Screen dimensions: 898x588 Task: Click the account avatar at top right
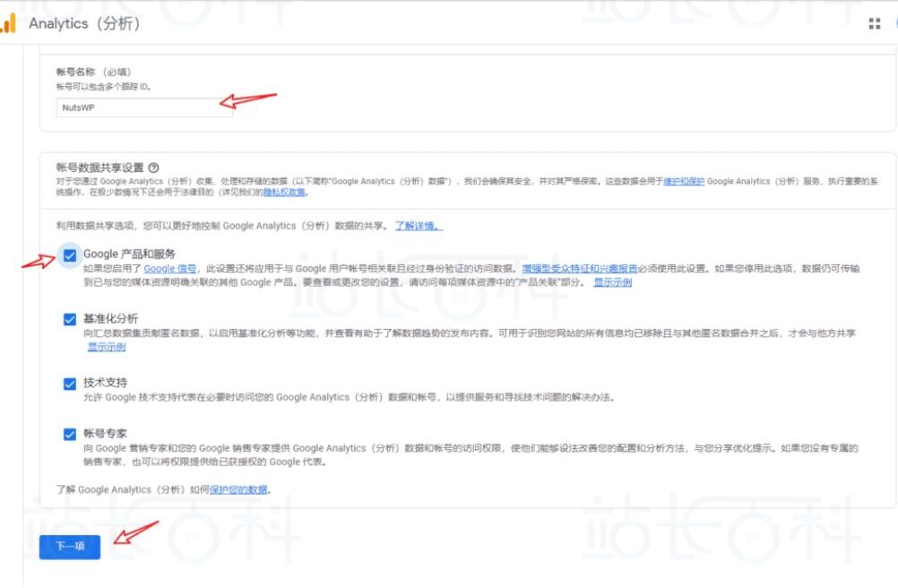[x=895, y=23]
